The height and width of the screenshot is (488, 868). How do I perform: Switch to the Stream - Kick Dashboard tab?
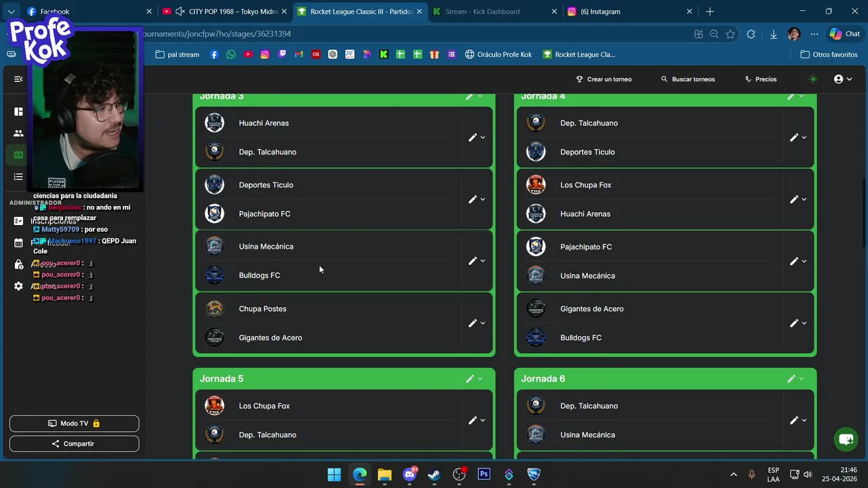click(x=495, y=12)
